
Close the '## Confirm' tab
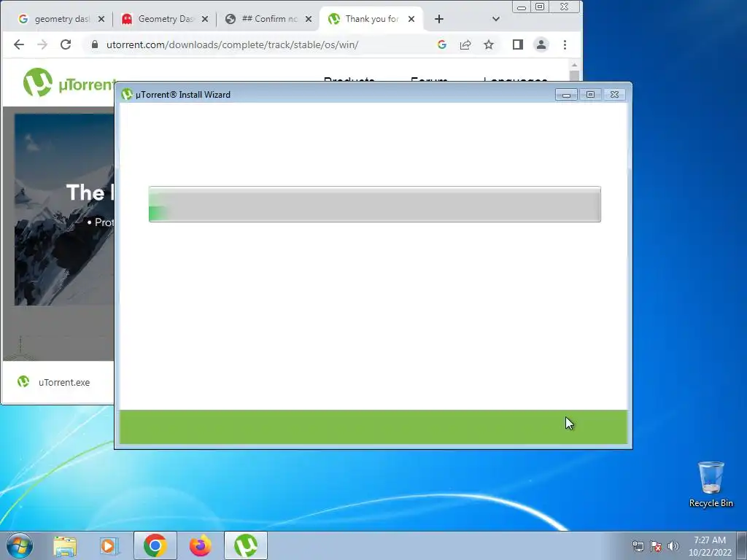[x=309, y=19]
